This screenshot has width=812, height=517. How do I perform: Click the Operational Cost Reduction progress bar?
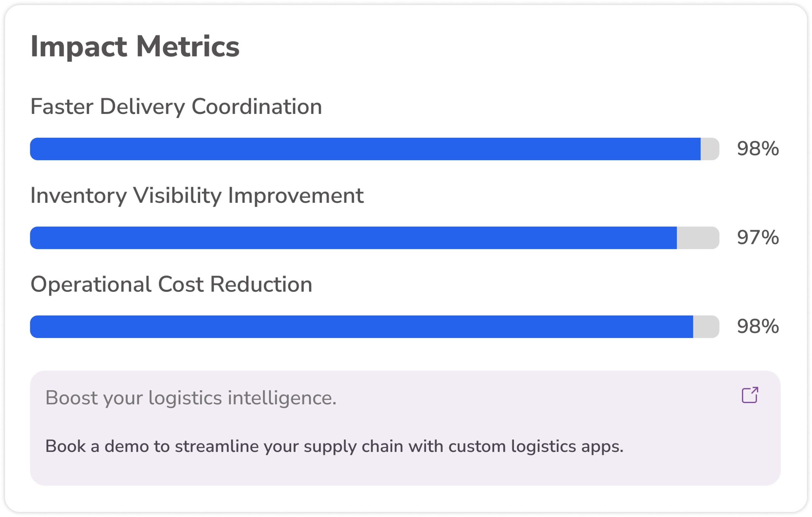pos(374,327)
